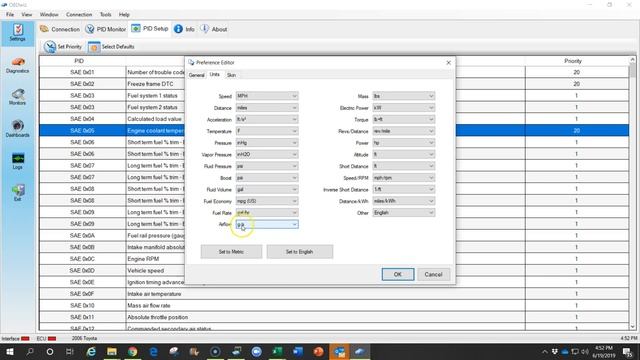
Task: Open the Help menu
Action: click(x=124, y=15)
